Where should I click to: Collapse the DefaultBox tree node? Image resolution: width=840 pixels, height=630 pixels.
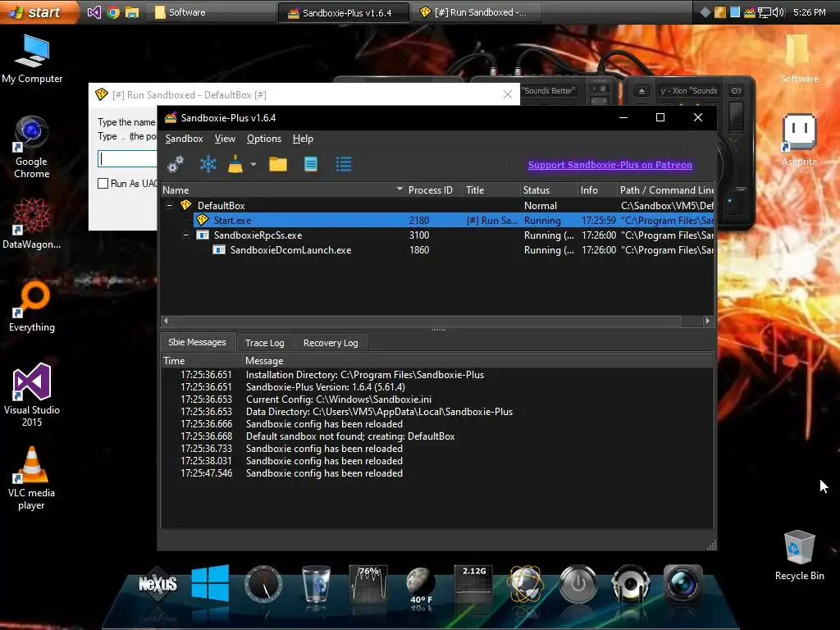[x=169, y=206]
